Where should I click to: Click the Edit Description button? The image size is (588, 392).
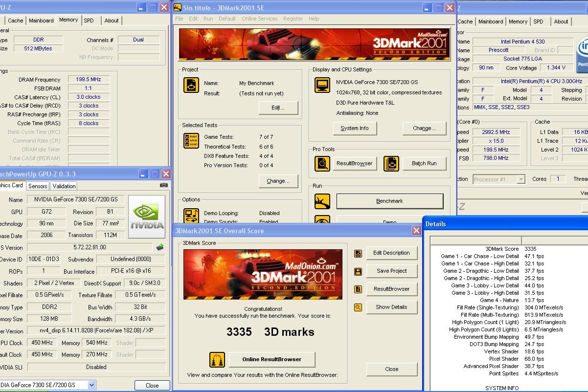click(391, 253)
